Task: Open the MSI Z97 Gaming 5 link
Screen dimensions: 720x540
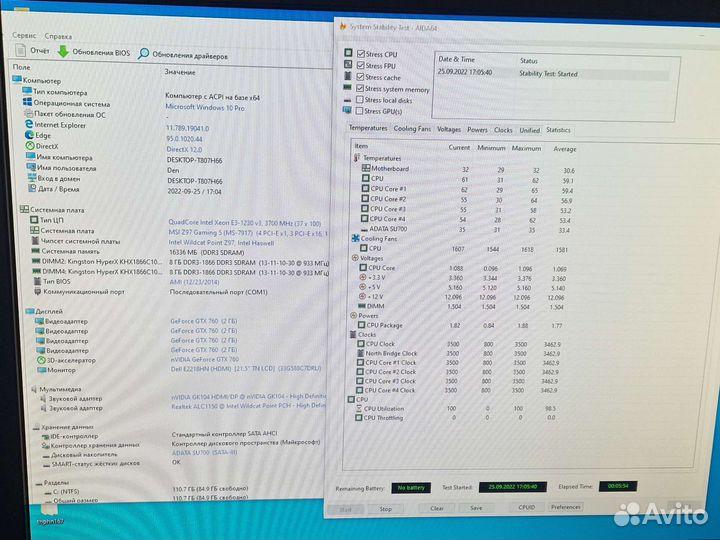Action: tap(248, 233)
